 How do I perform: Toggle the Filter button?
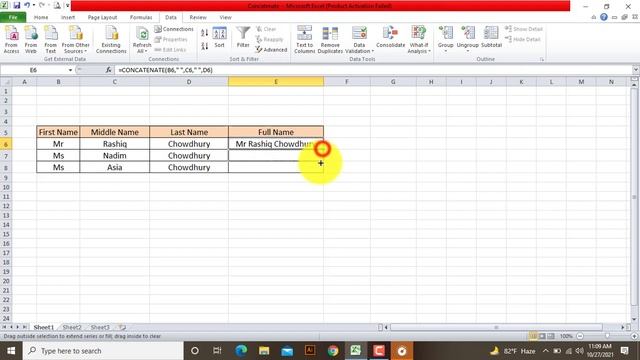pos(243,38)
